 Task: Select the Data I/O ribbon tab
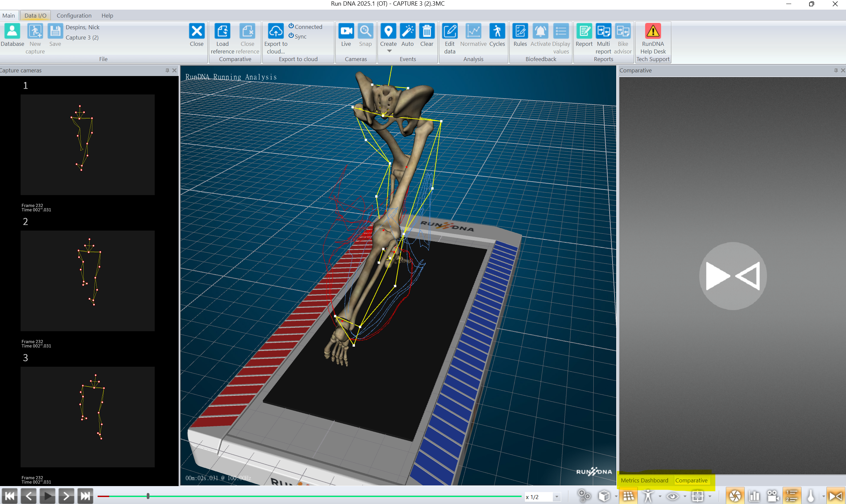(35, 16)
